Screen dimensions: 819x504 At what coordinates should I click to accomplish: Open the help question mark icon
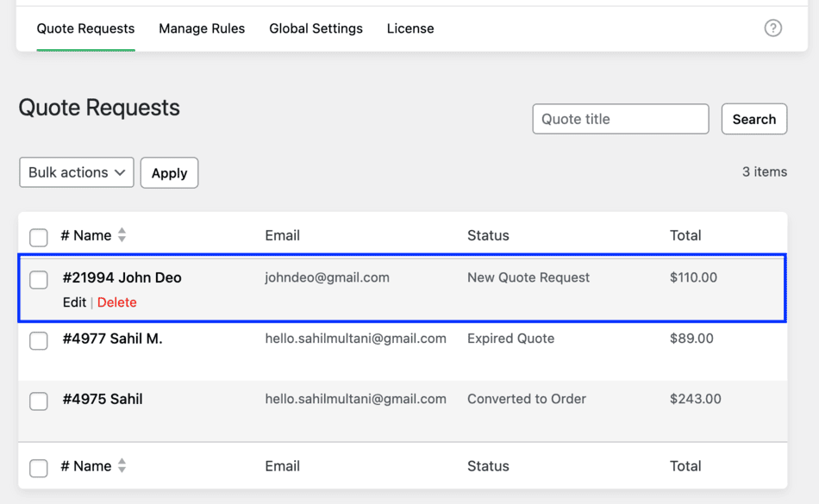click(x=772, y=28)
